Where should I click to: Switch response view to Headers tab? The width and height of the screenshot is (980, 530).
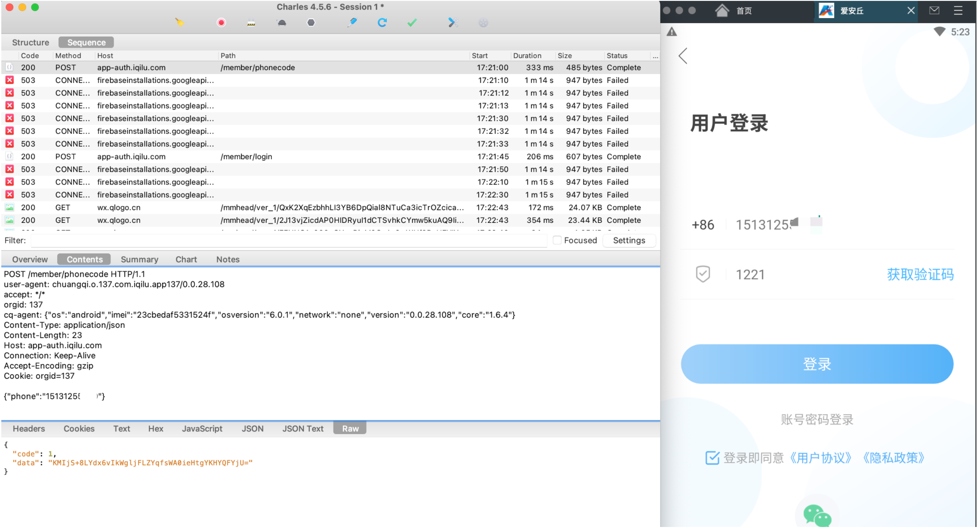pyautogui.click(x=28, y=428)
